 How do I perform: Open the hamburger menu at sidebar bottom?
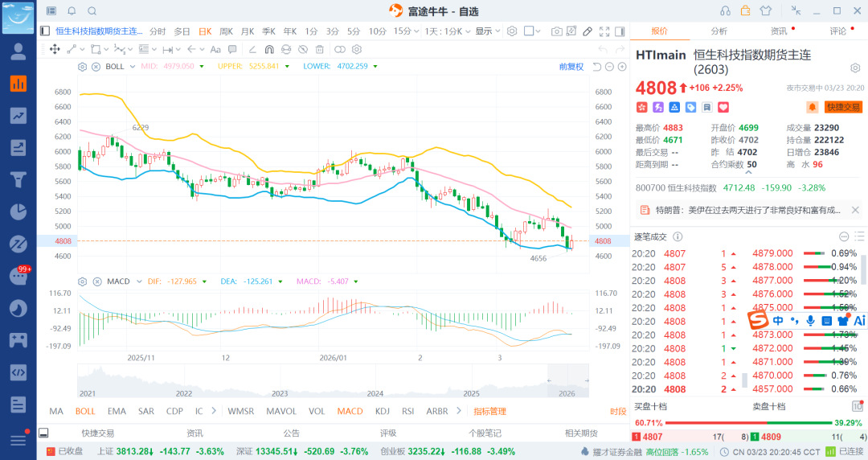18,440
